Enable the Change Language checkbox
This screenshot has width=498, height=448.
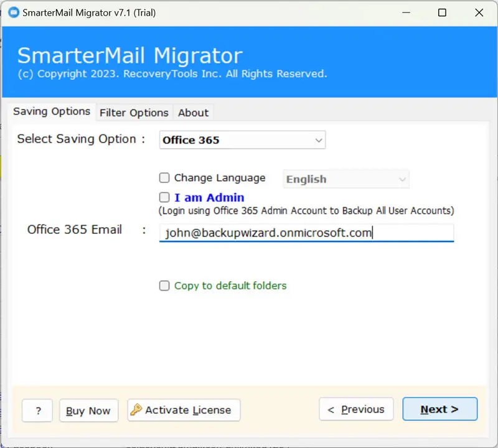tap(164, 178)
